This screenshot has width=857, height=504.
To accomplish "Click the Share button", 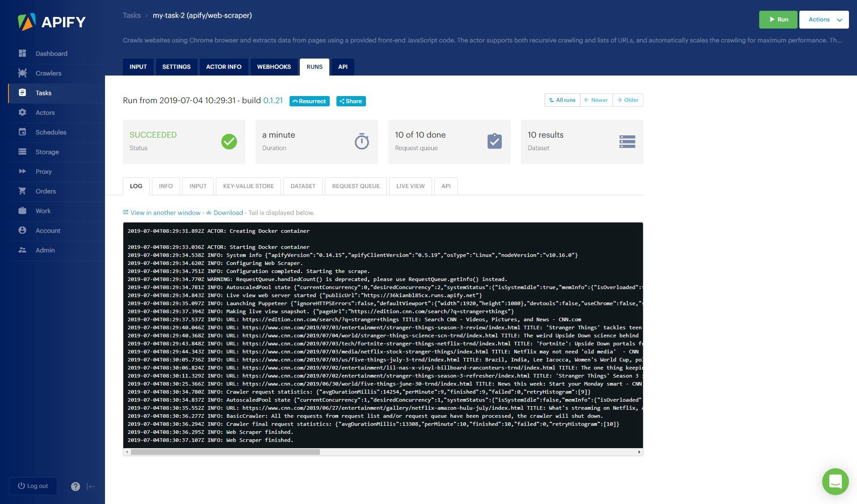I will tap(351, 101).
